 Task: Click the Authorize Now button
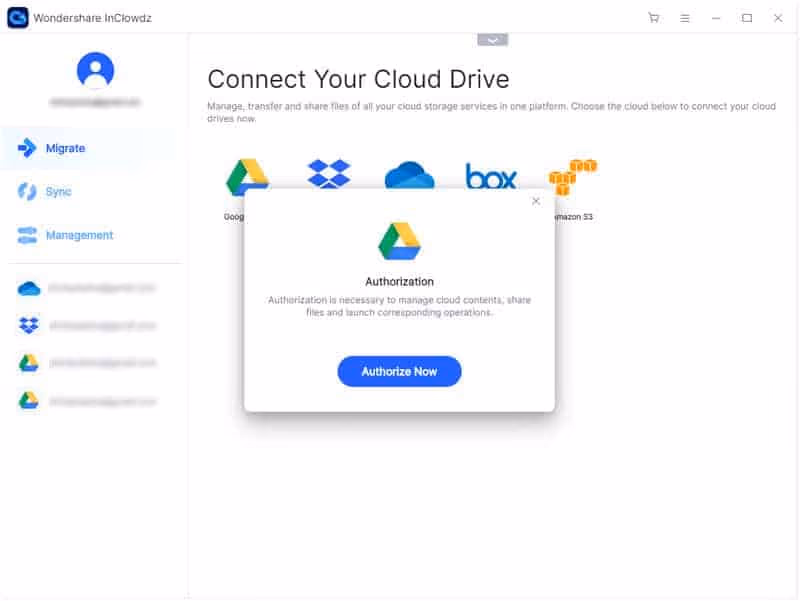(x=399, y=371)
